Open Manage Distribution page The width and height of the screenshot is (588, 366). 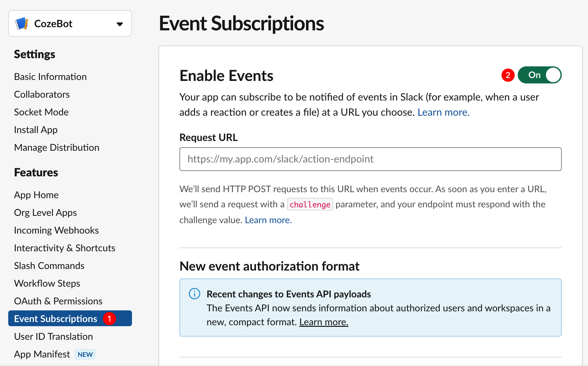pyautogui.click(x=57, y=148)
